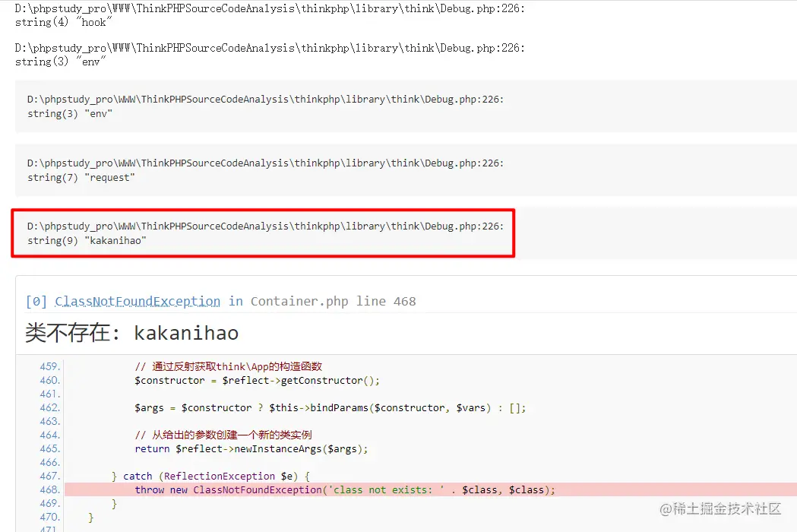Click the string(3) "env" line in the gray box
The width and height of the screenshot is (797, 532).
[70, 113]
